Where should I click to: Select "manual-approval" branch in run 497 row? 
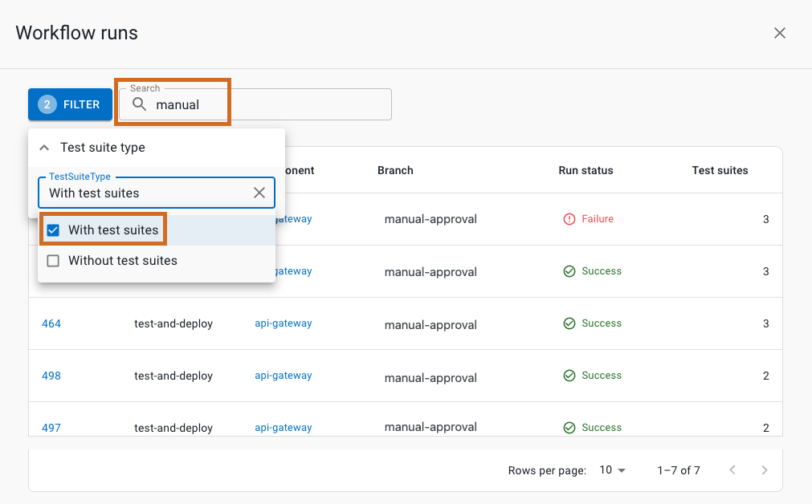(x=430, y=428)
